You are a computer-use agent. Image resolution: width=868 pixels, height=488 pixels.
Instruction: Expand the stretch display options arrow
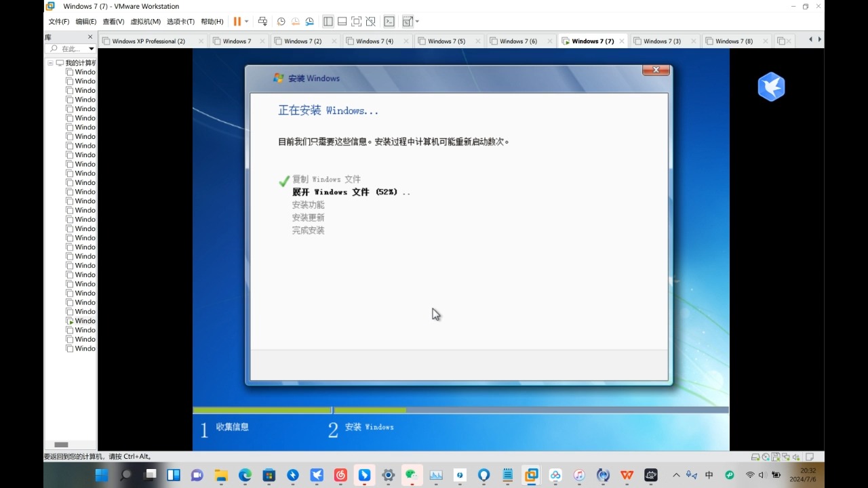click(x=417, y=22)
